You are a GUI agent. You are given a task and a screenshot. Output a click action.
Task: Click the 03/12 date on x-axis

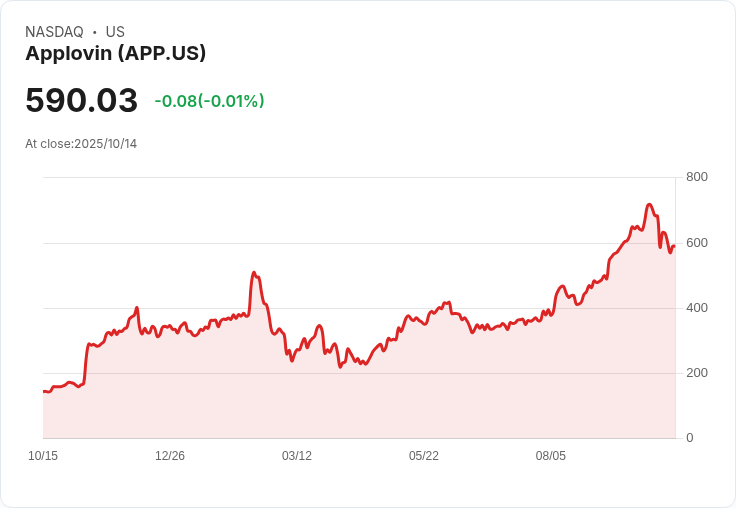[x=297, y=456]
